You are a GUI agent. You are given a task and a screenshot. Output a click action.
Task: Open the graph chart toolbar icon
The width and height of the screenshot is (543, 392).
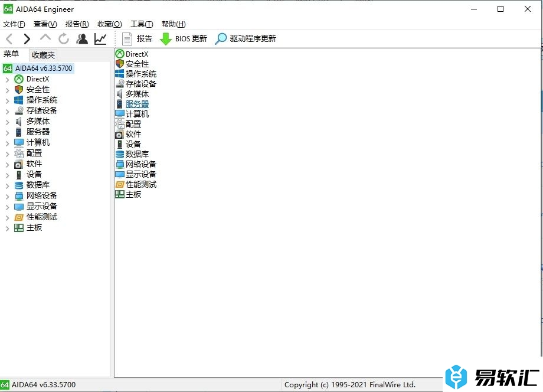(100, 39)
